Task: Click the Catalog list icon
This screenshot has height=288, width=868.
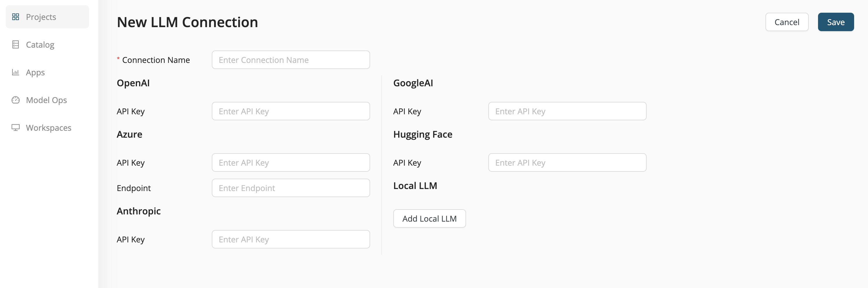Action: click(x=16, y=44)
